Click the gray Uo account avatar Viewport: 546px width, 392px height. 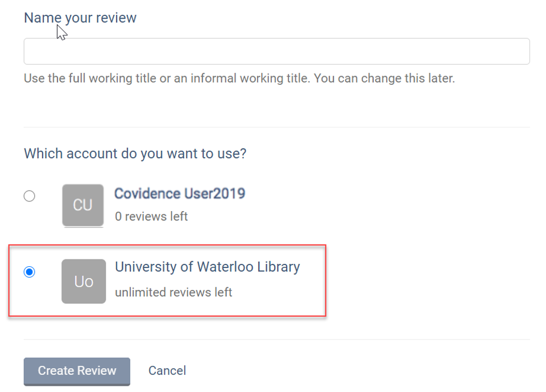[x=84, y=281]
